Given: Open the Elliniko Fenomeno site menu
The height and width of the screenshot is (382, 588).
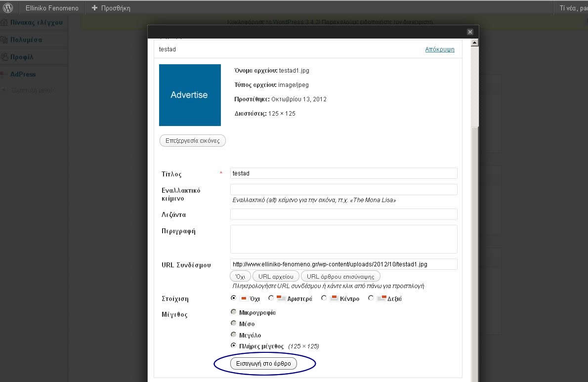Looking at the screenshot, I should [52, 8].
